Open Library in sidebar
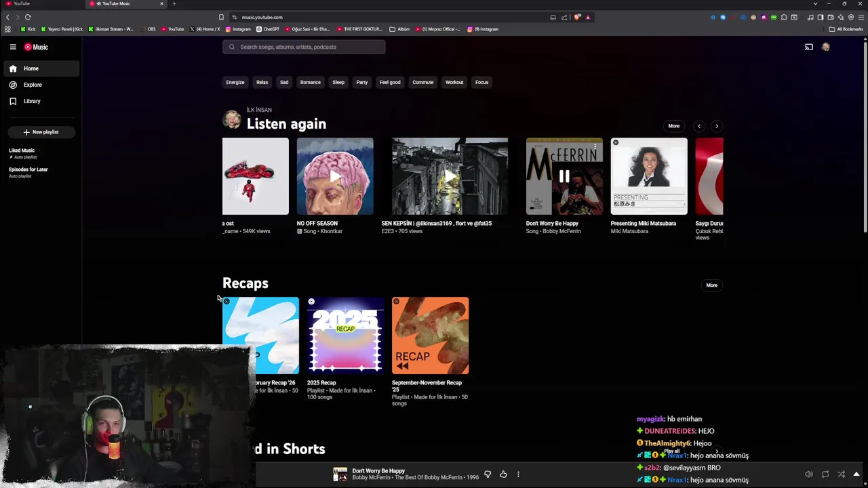The width and height of the screenshot is (868, 488). pos(41,101)
